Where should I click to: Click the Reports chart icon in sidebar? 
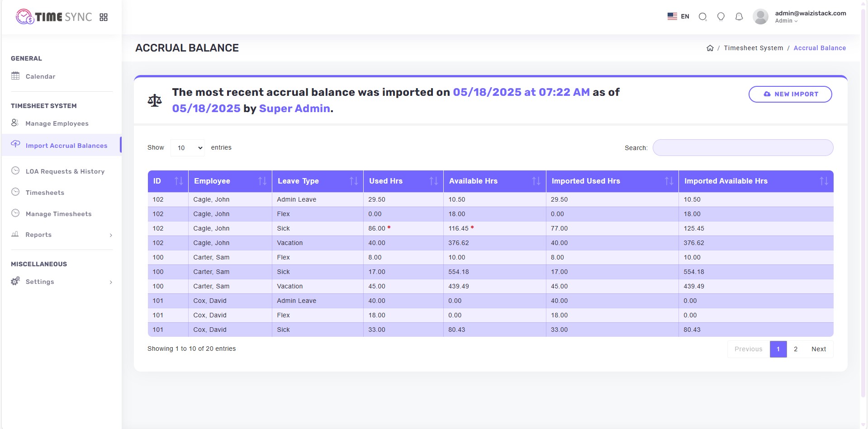coord(14,235)
